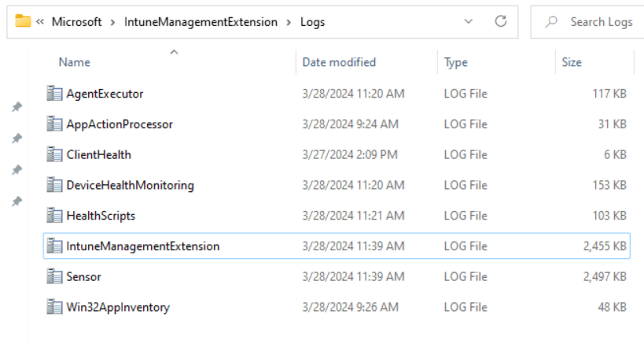
Task: Click the first pin icon in the sidebar
Action: click(x=17, y=107)
